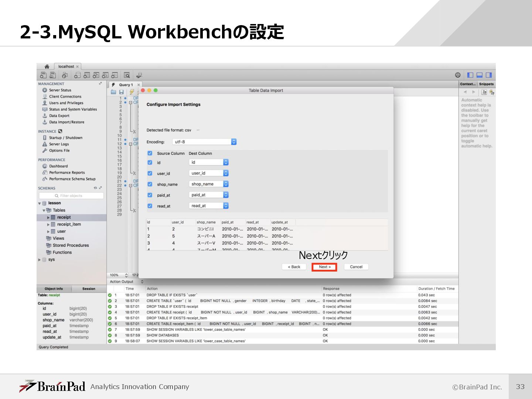Create a new SQL tab toolbar icon
532x399 pixels.
pyautogui.click(x=43, y=75)
